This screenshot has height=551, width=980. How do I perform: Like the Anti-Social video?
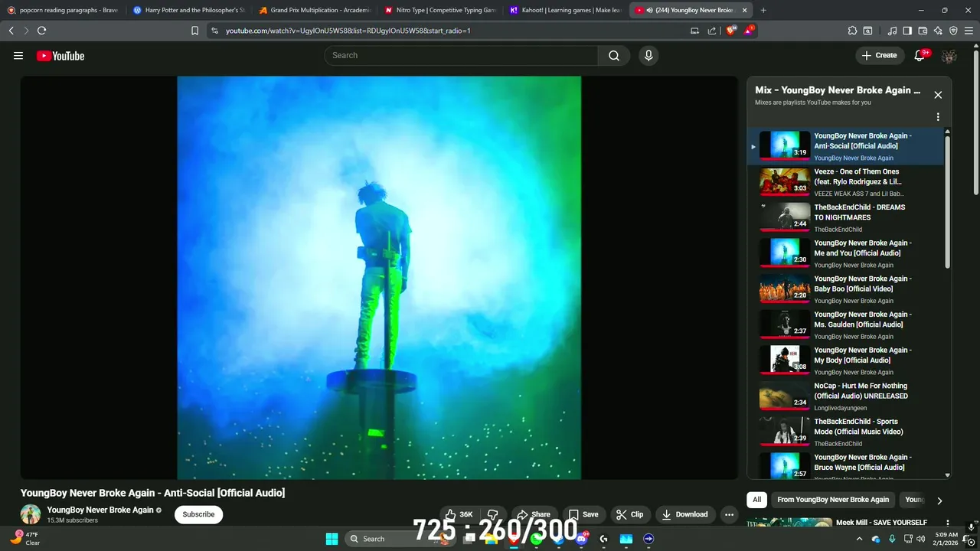[459, 514]
